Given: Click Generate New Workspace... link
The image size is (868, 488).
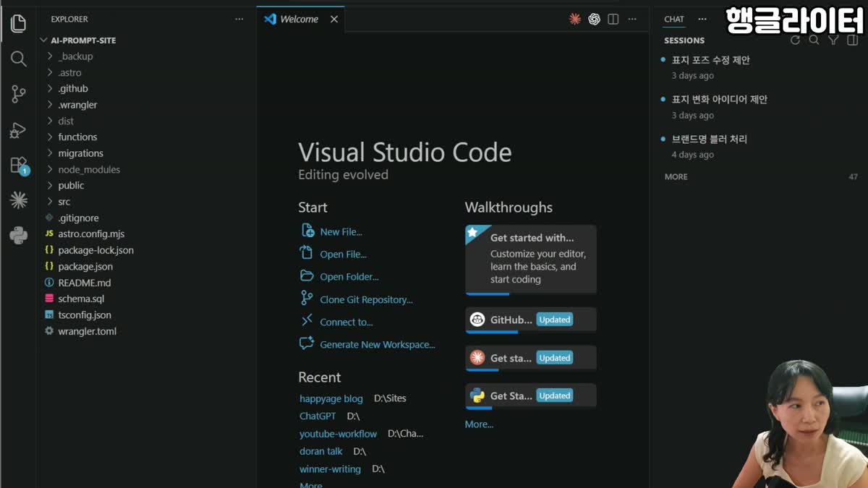Looking at the screenshot, I should pyautogui.click(x=378, y=345).
